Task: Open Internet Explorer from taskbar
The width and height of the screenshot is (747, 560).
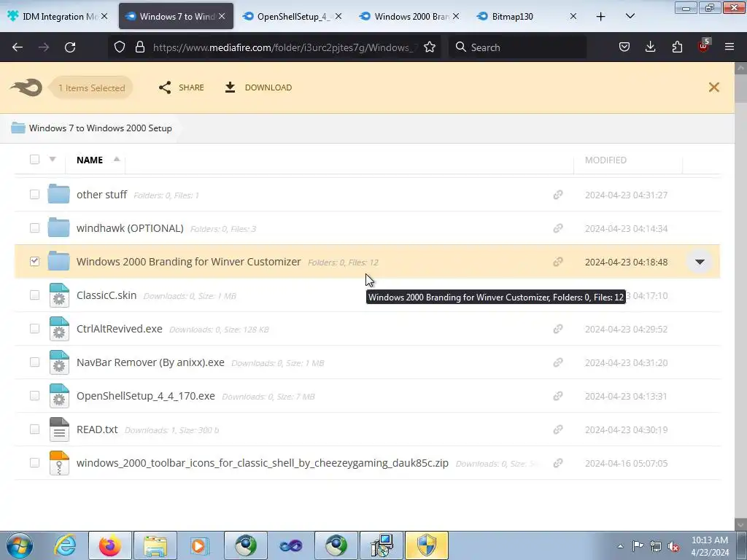Action: coord(65,545)
